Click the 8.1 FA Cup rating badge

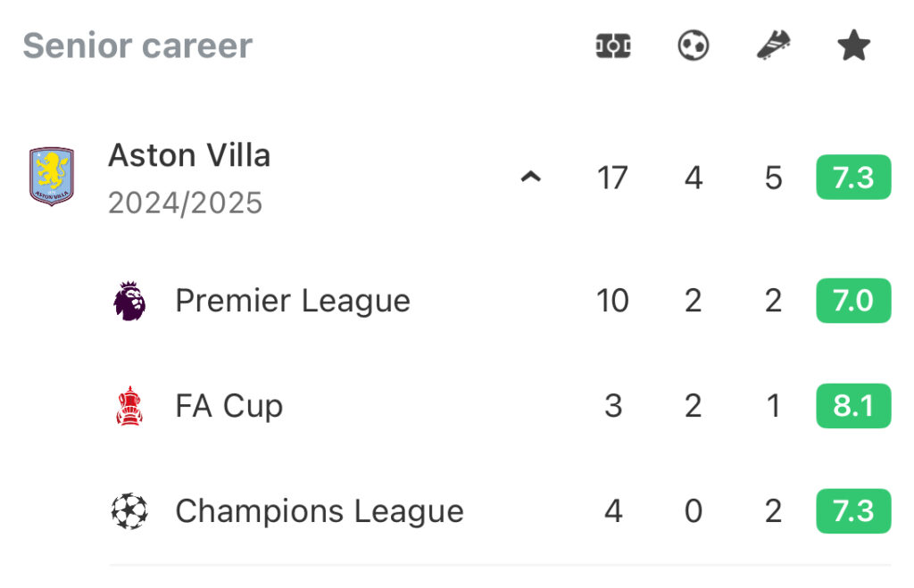(853, 406)
